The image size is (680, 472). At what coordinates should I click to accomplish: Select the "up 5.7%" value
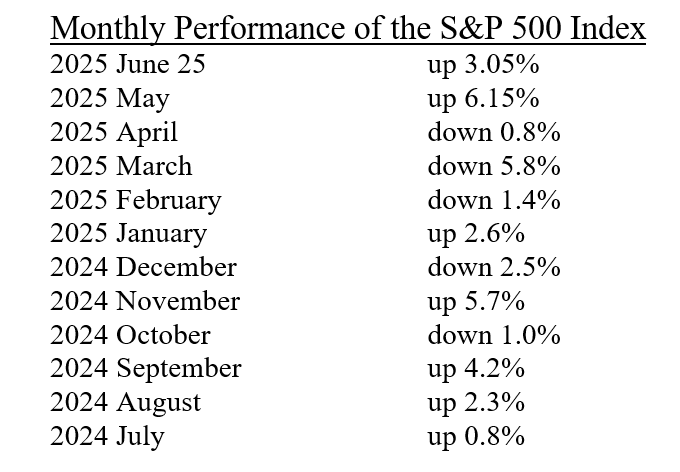click(476, 301)
